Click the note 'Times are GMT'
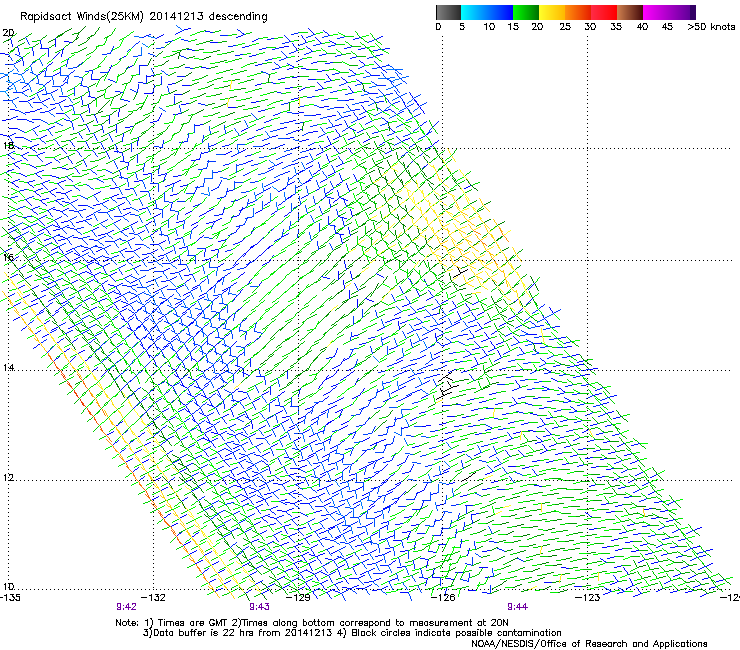This screenshot has height=650, width=740. click(193, 623)
